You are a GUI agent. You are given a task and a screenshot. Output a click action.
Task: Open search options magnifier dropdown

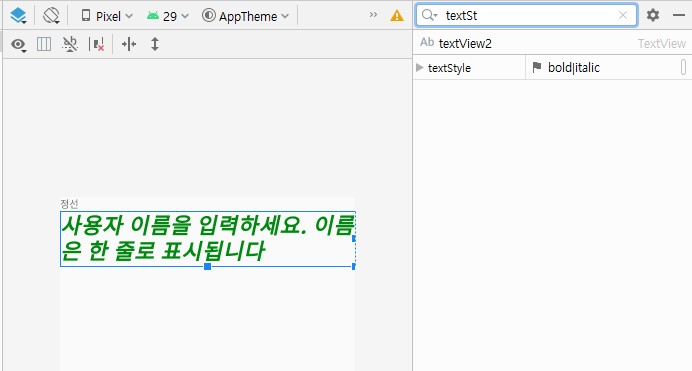tap(429, 15)
